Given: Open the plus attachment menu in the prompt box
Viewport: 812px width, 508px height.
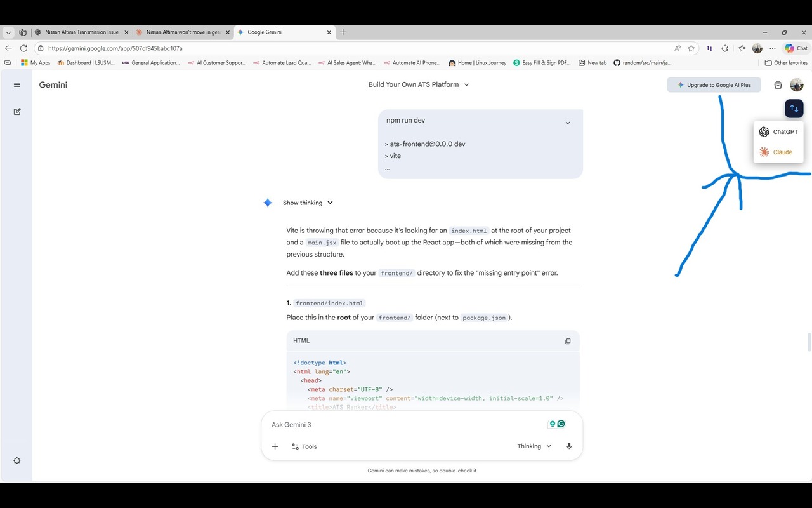Looking at the screenshot, I should (x=275, y=446).
